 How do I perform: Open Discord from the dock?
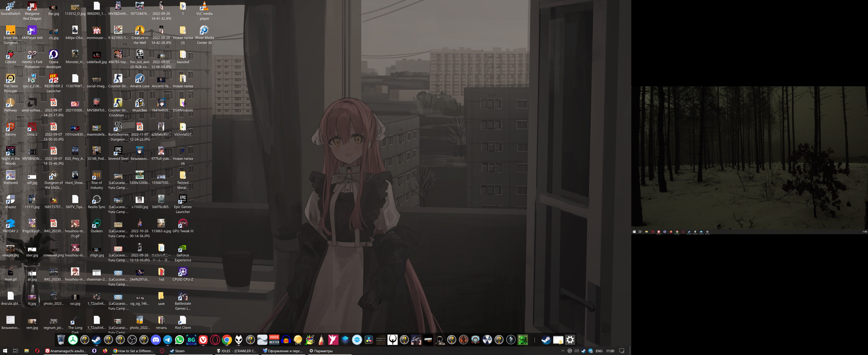point(156,340)
